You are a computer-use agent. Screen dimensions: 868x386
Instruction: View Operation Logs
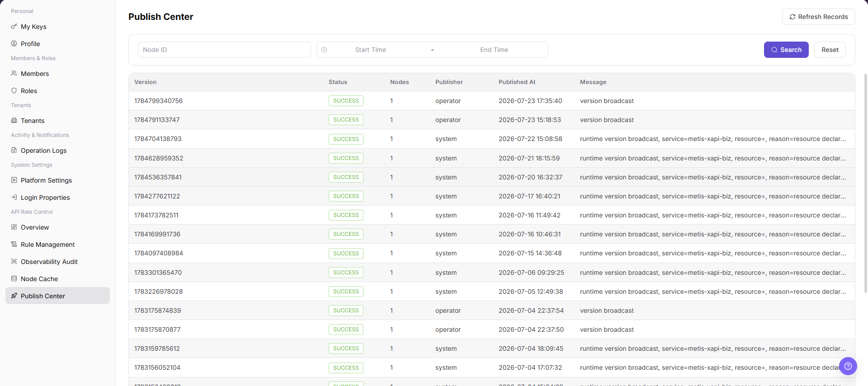tap(57, 151)
